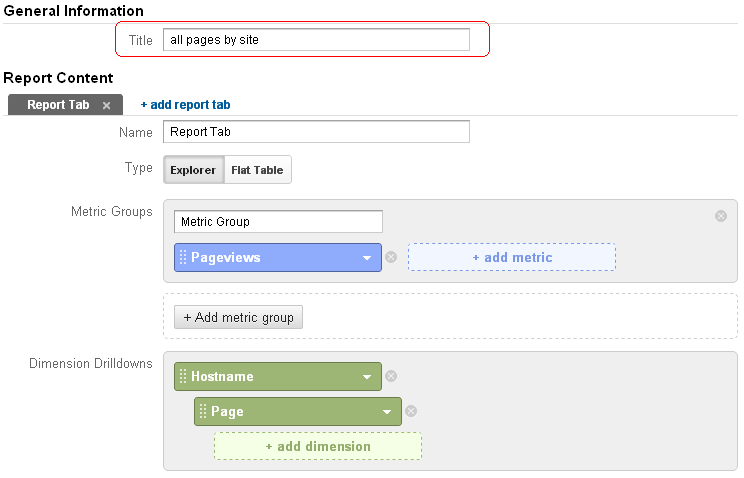Viewport: 744px width, 478px height.
Task: Switch report type to Flat Table
Action: point(257,170)
